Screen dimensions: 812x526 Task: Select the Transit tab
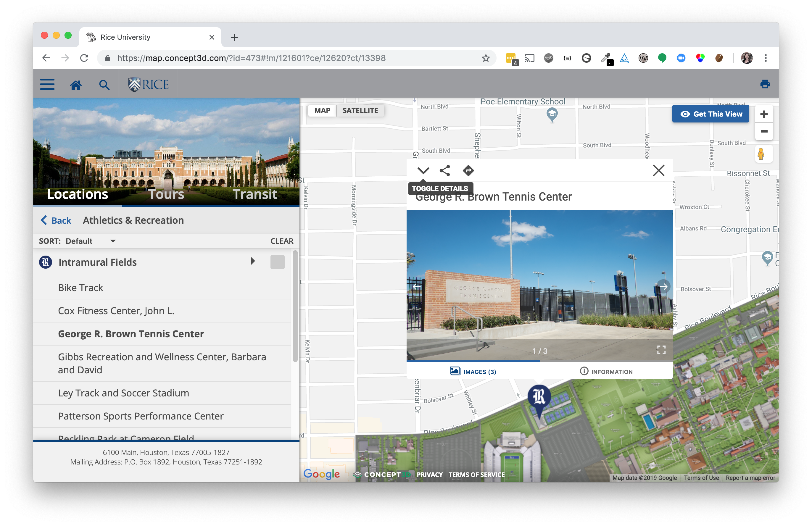[x=255, y=194]
